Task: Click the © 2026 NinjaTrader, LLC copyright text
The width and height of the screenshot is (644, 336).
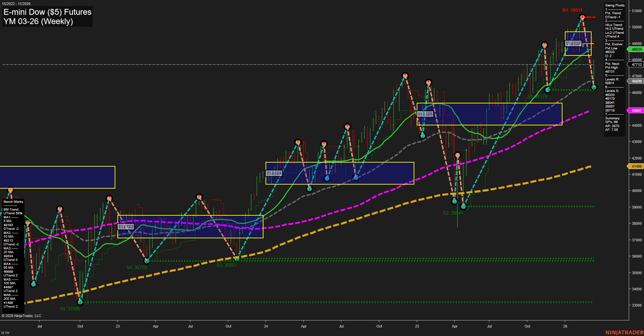Action: point(22,315)
